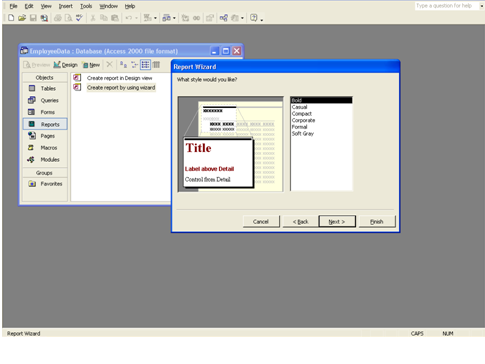Click the Spelling check icon
485x364 pixels.
click(x=79, y=18)
